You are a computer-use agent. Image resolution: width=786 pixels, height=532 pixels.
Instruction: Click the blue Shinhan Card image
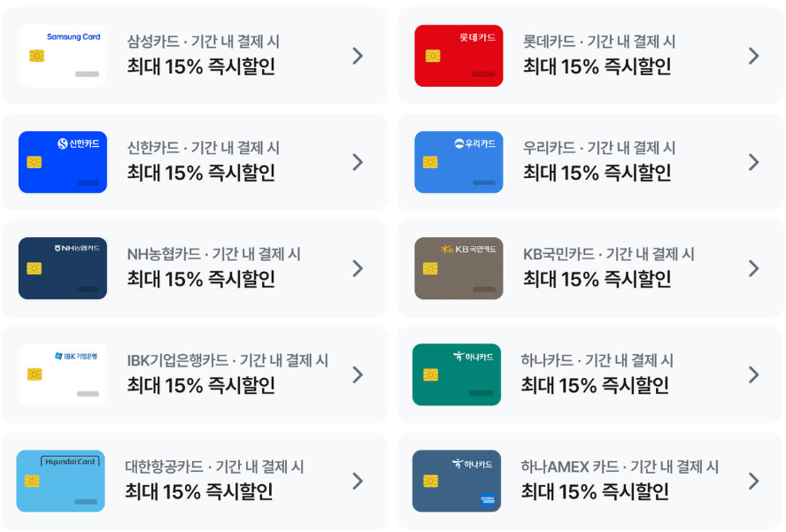pyautogui.click(x=62, y=162)
